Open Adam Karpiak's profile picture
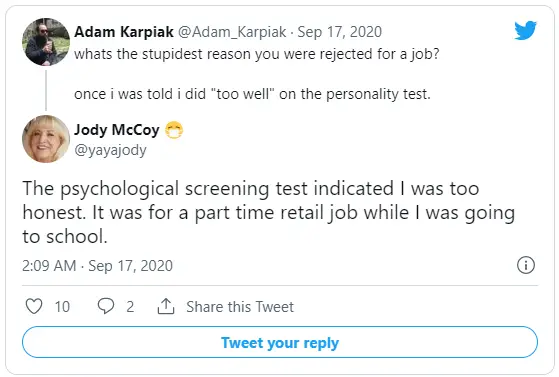 [x=46, y=42]
